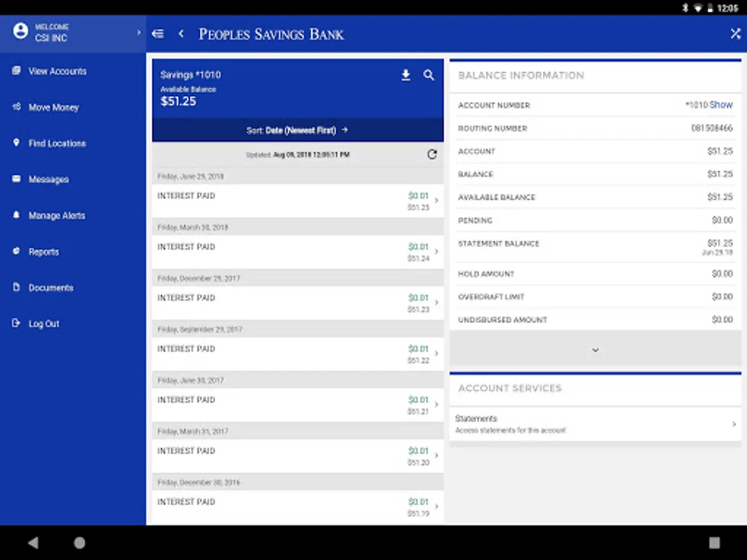Select the Savings *1010 account title
747x560 pixels.
coord(190,75)
